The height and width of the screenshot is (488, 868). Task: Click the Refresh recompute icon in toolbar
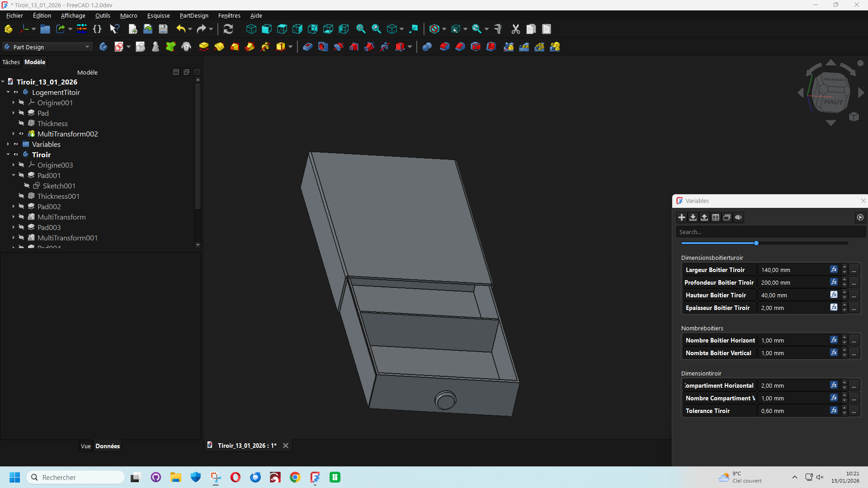(228, 29)
